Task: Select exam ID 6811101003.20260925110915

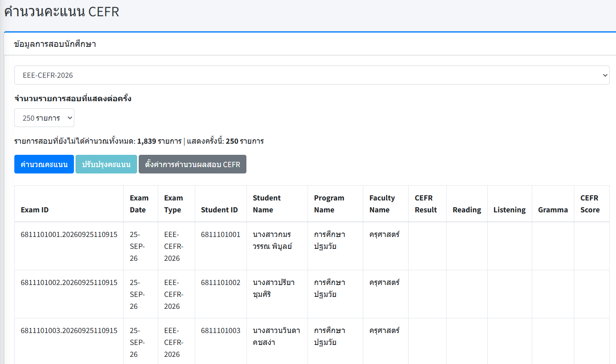Action: 69,331
